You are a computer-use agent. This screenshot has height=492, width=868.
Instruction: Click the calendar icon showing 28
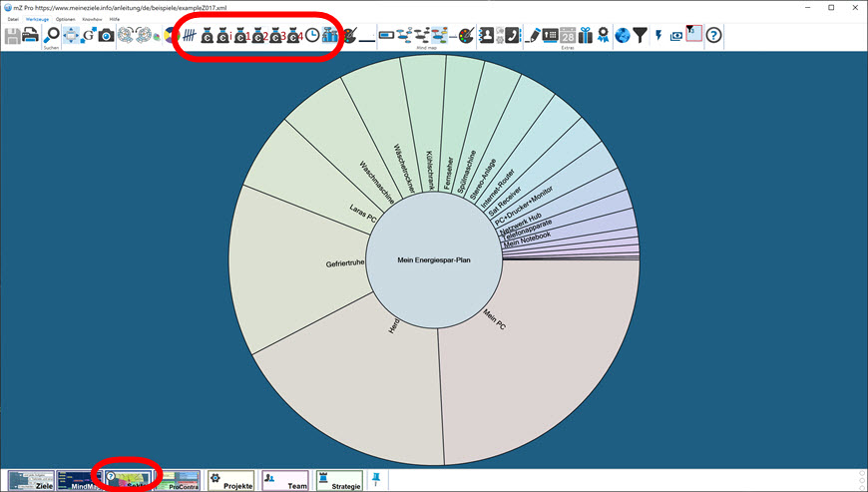tap(567, 36)
